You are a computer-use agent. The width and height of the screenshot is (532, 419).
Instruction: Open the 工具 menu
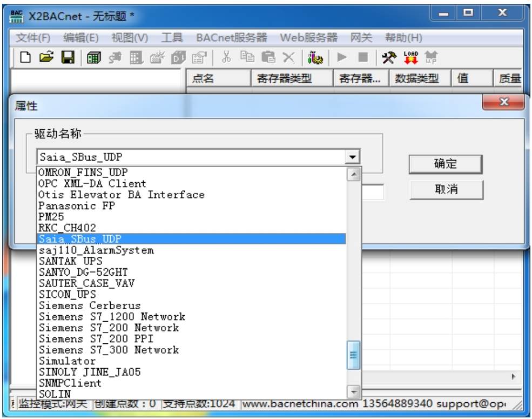pos(172,37)
